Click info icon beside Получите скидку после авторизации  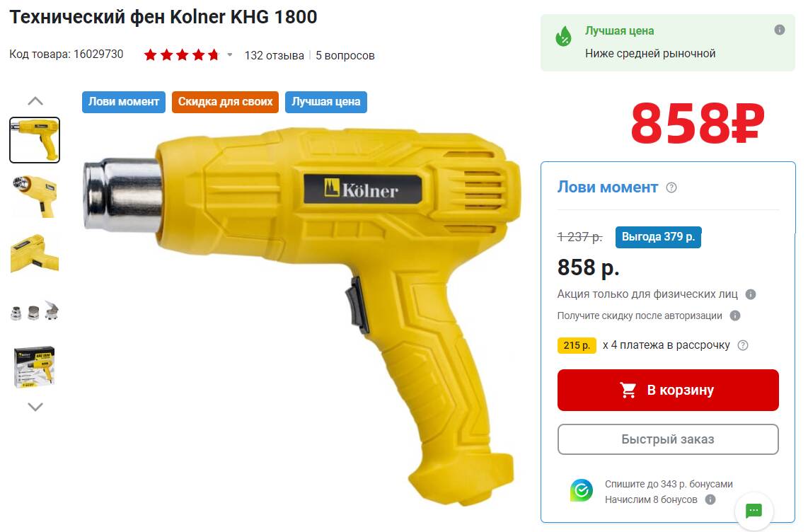tap(735, 316)
